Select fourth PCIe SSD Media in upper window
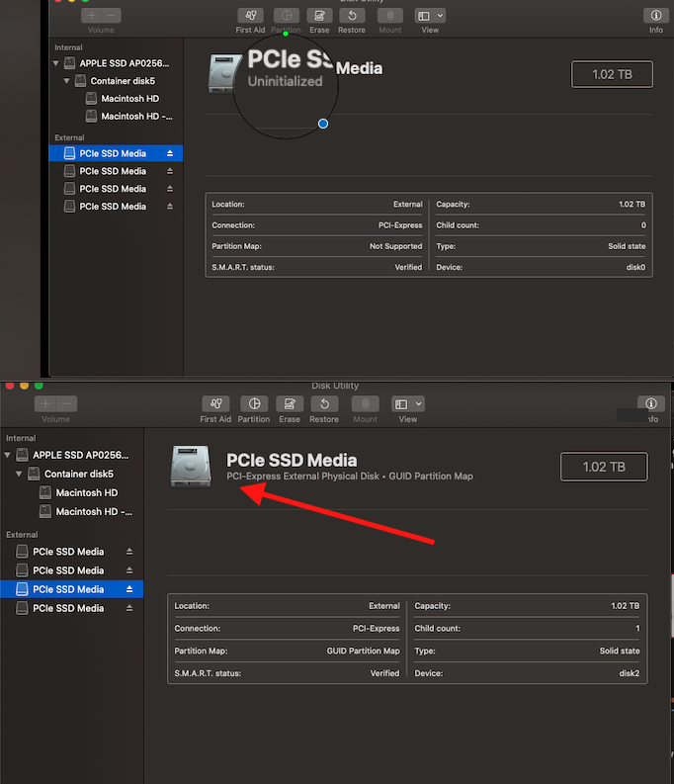The width and height of the screenshot is (674, 784). pyautogui.click(x=116, y=206)
